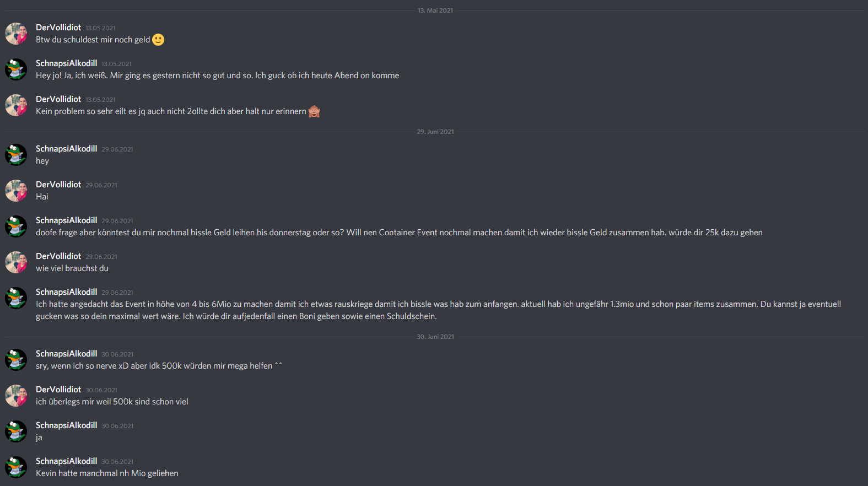Click the message 'Kevin hatte manchmal nh Mio geliehen'
Viewport: 868px width, 486px height.
[x=107, y=473]
